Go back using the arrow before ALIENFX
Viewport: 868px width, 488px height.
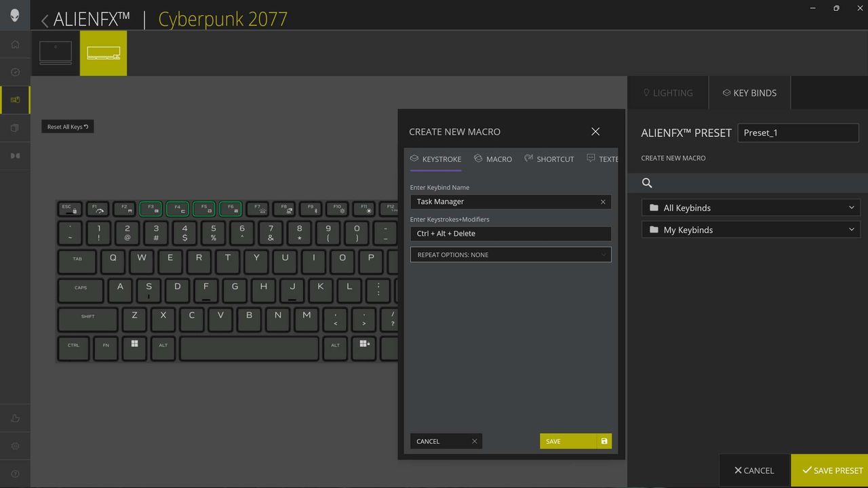pos(45,20)
